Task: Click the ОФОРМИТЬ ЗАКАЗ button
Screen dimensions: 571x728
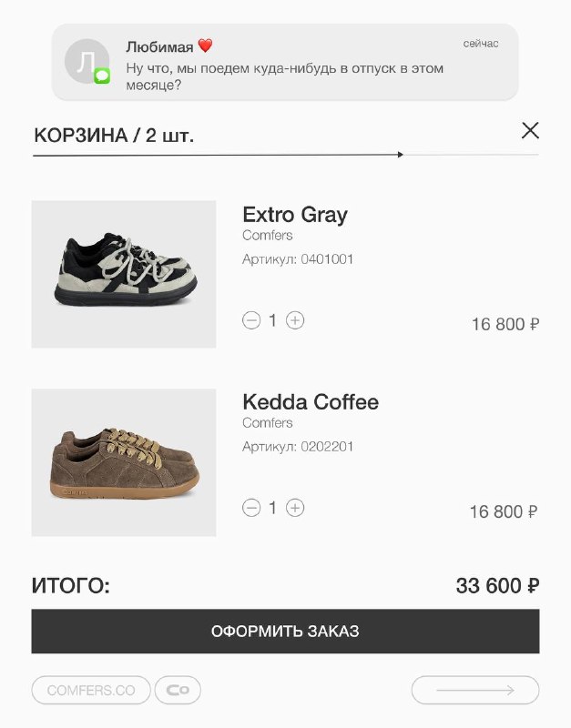Action: (x=285, y=631)
